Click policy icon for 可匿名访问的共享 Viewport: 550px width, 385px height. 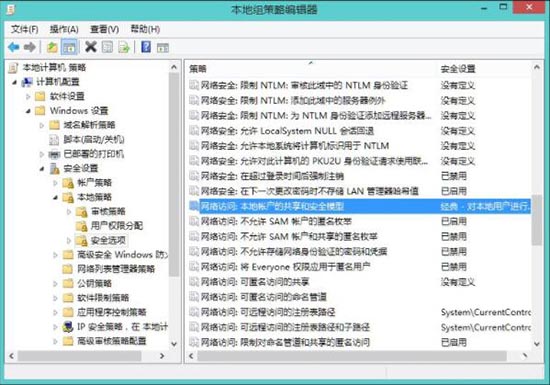(194, 281)
